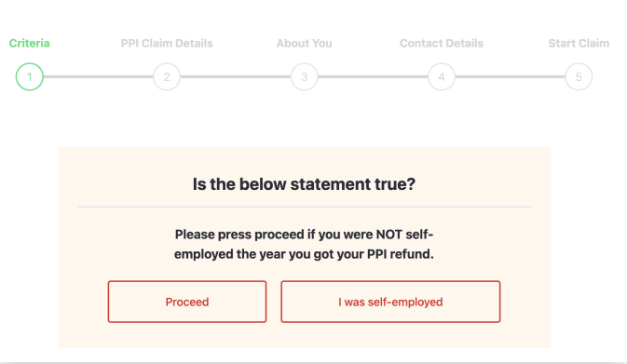Click the 'Is the below statement true?' heading

304,184
